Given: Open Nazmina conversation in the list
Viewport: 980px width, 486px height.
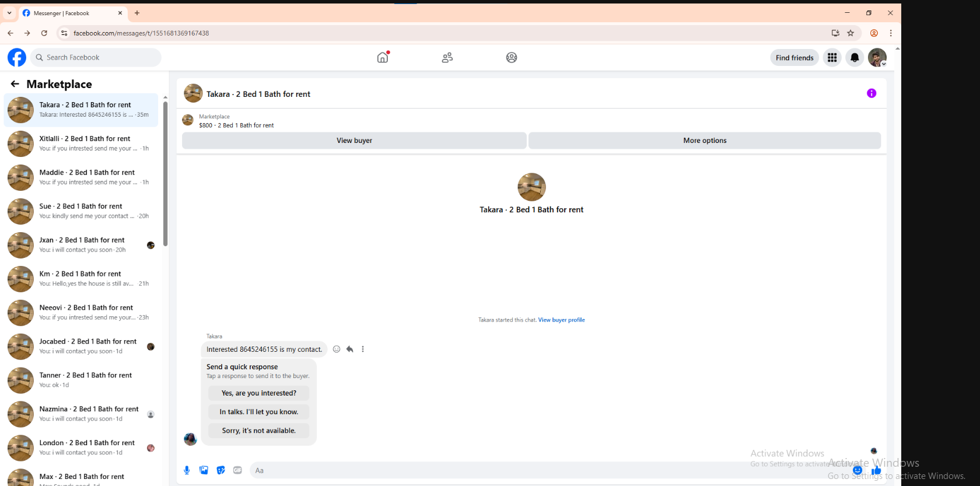Looking at the screenshot, I should (81, 414).
